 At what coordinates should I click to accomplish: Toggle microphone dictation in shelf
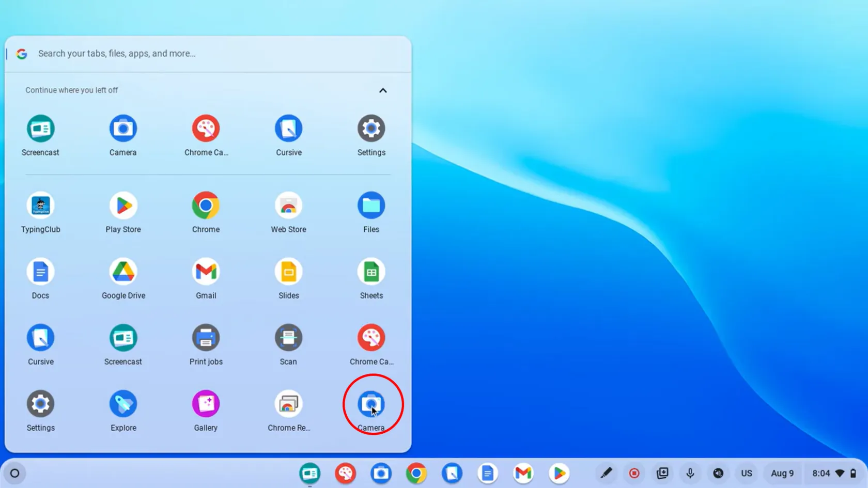tap(690, 473)
